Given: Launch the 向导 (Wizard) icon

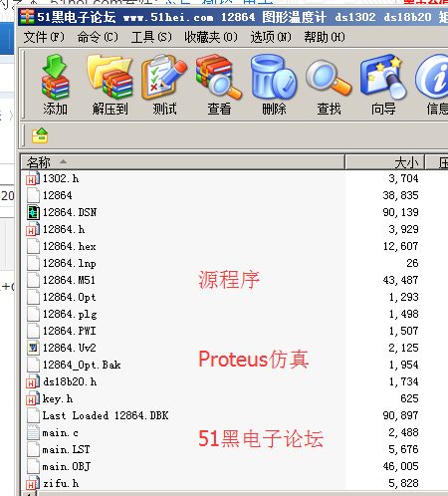Looking at the screenshot, I should 383,85.
